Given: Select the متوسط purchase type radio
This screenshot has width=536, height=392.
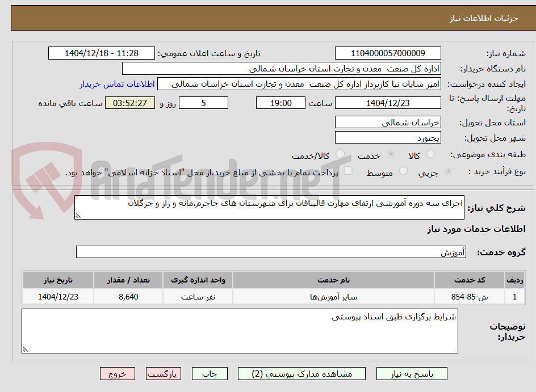Looking at the screenshot, I should point(403,171).
